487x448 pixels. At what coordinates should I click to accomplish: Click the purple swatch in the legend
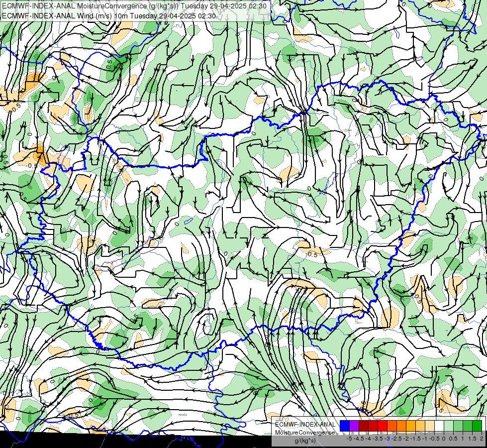pyautogui.click(x=354, y=426)
